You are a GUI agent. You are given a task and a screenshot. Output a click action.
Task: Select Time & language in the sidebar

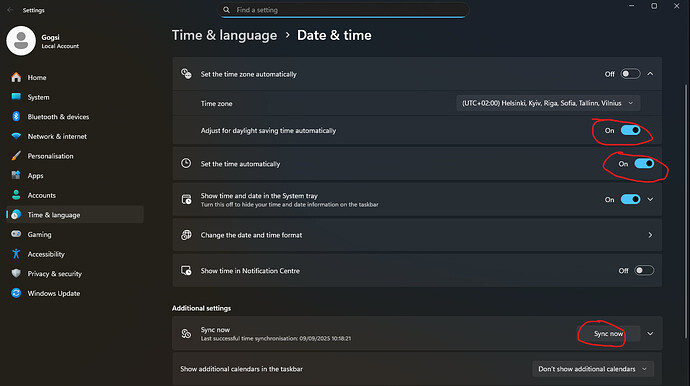75,215
